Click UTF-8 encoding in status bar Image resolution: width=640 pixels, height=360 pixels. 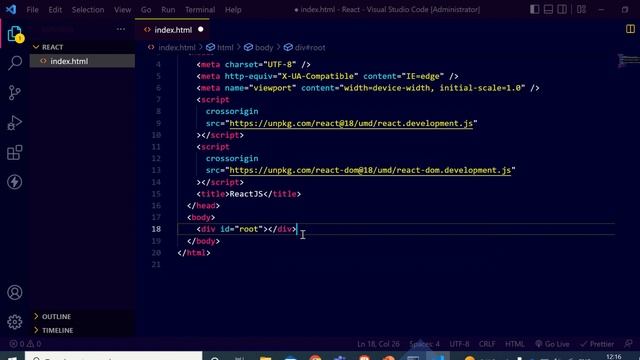(459, 344)
